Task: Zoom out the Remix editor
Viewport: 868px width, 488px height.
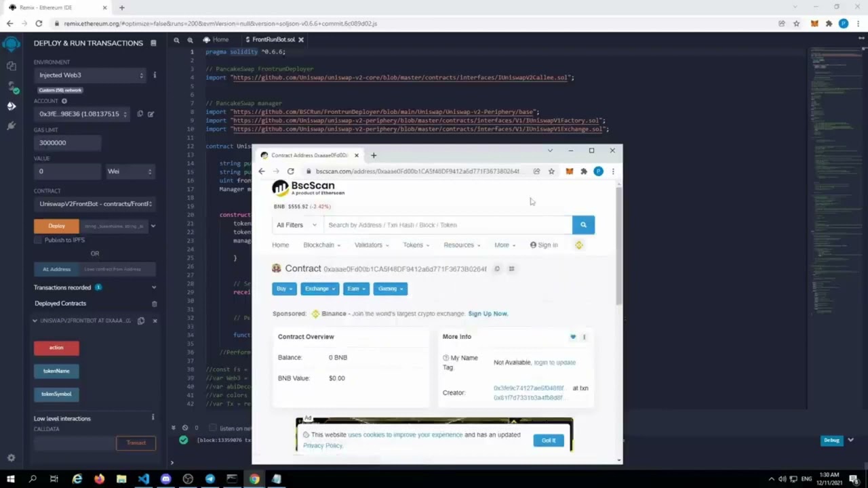Action: (176, 40)
